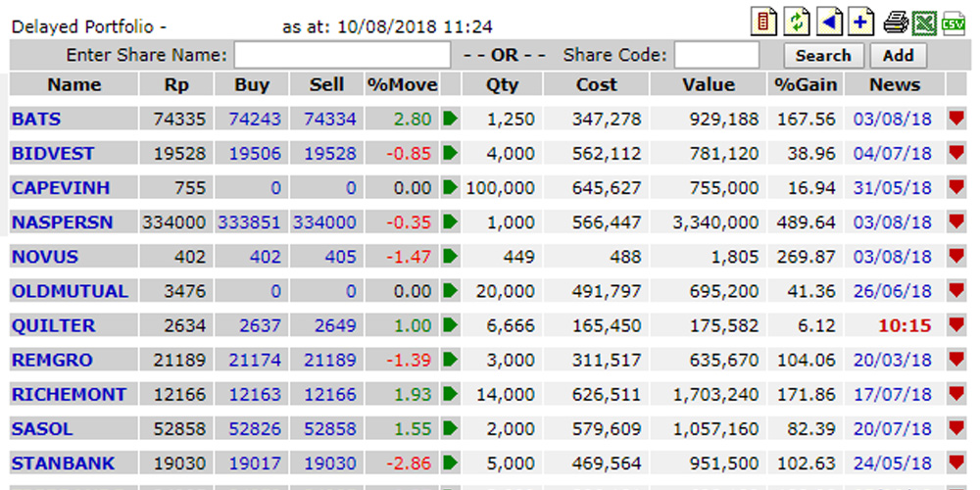Export portfolio to Excel
This screenshot has height=490, width=980.
click(924, 22)
